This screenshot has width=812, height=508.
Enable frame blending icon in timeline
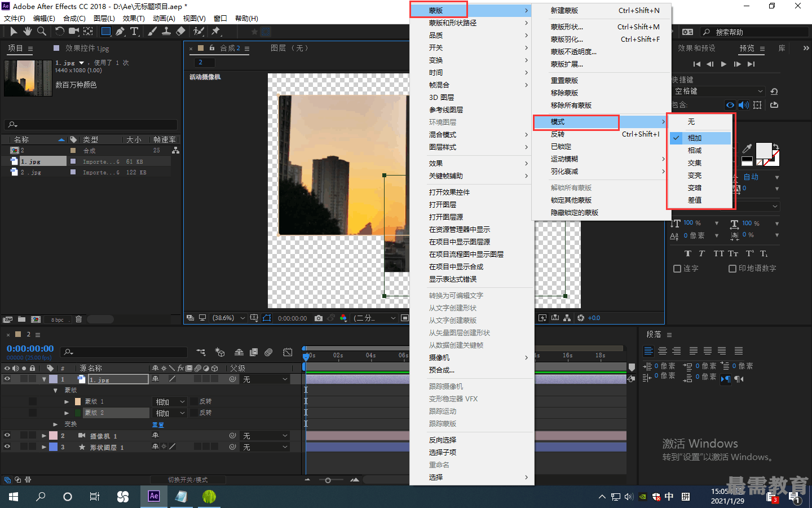coord(254,352)
